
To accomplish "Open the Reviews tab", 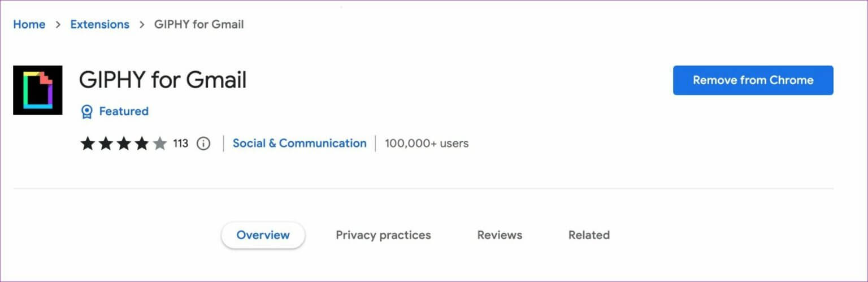I will coord(500,235).
